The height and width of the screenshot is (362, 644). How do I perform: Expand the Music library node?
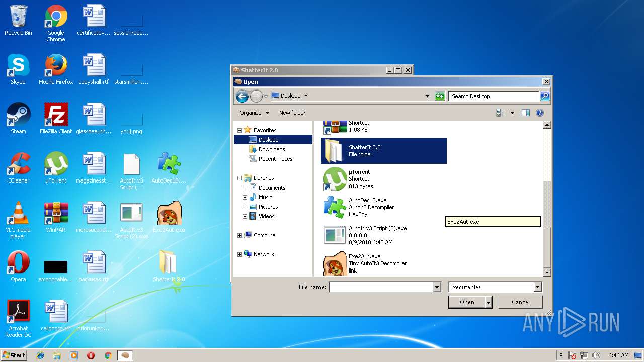pos(245,197)
